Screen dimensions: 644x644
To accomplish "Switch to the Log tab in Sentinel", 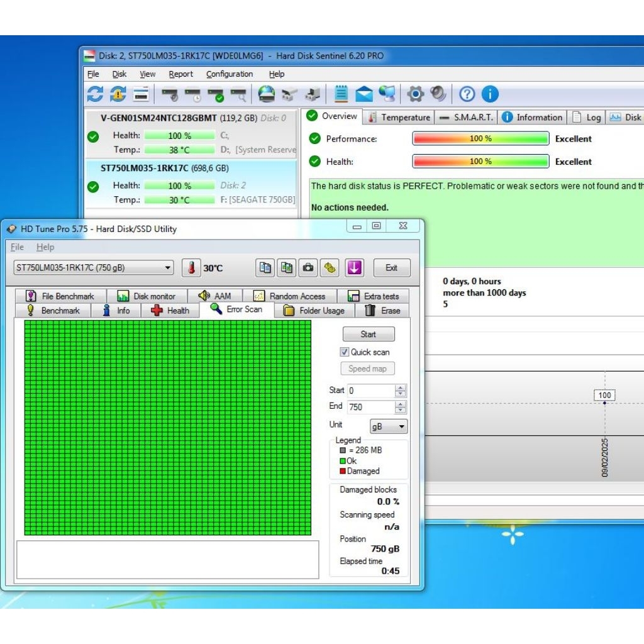I will pyautogui.click(x=587, y=117).
